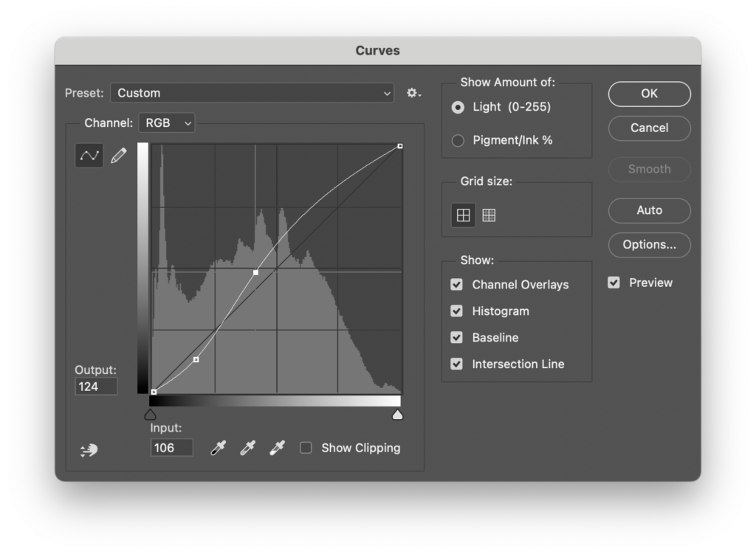Image resolution: width=756 pixels, height=554 pixels.
Task: Select the edit points curve tool
Action: 89,155
